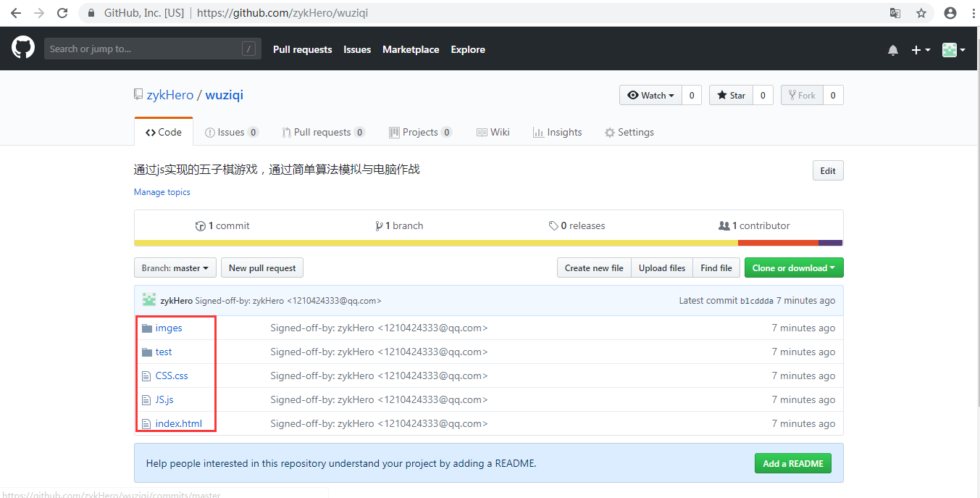
Task: Expand the profile avatar dropdown
Action: click(x=952, y=49)
